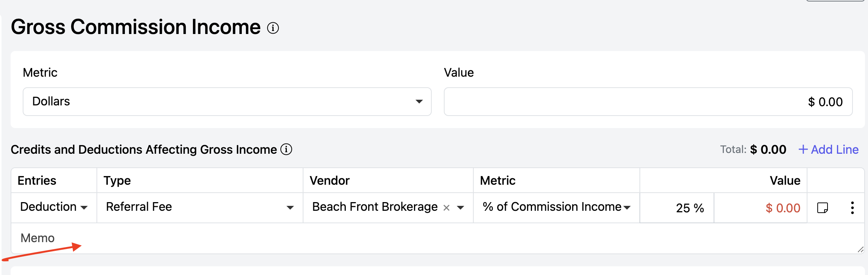Screen dimensions: 868x275
Task: Click the Type column header
Action: pos(117,181)
